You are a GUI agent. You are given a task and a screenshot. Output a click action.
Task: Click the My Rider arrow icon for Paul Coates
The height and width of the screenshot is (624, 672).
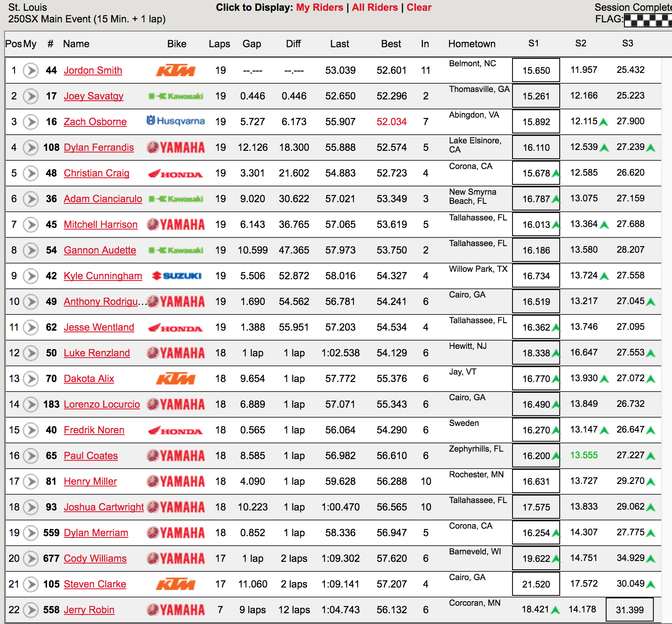pos(31,456)
